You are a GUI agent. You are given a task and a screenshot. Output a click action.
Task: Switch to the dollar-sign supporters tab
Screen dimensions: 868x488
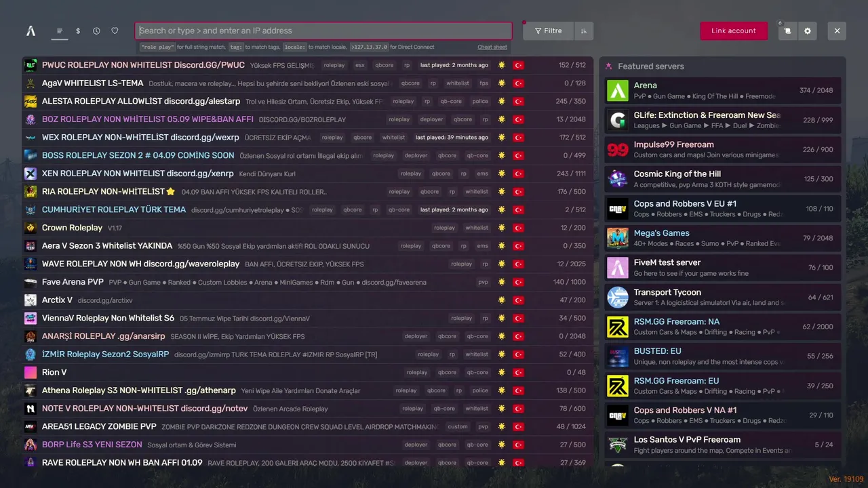78,30
